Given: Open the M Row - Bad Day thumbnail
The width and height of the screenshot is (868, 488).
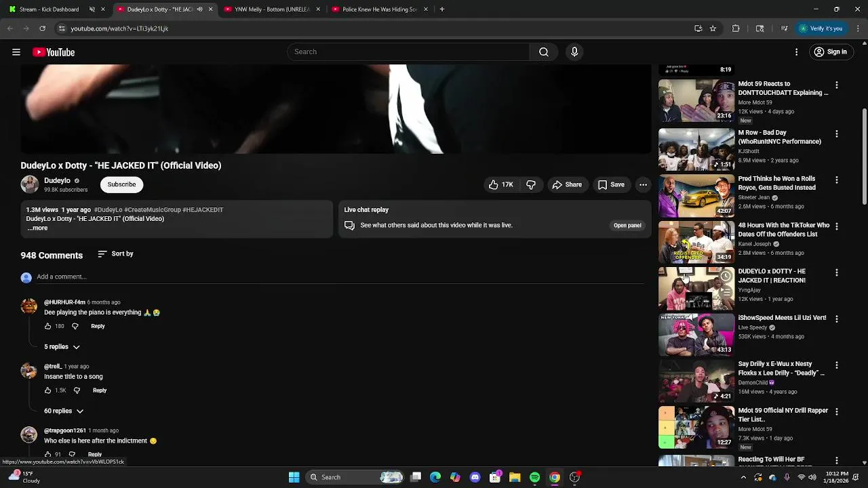Looking at the screenshot, I should (696, 149).
